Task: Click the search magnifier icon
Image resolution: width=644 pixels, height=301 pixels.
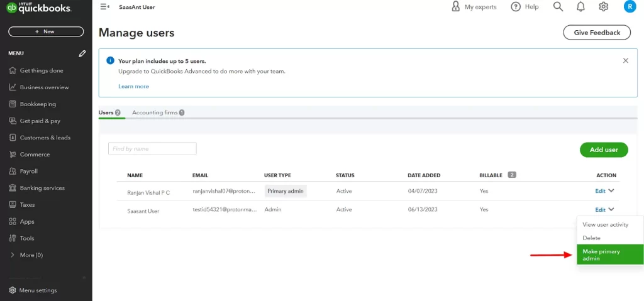Action: click(558, 7)
